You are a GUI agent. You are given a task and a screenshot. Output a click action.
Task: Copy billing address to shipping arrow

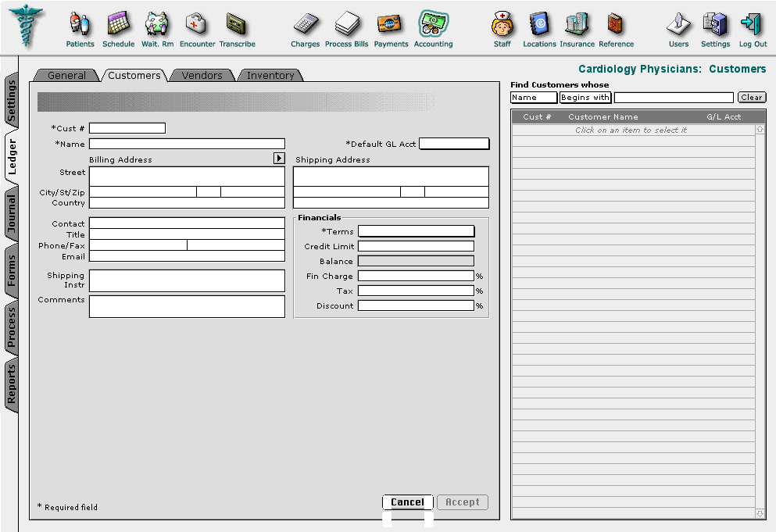(x=279, y=158)
